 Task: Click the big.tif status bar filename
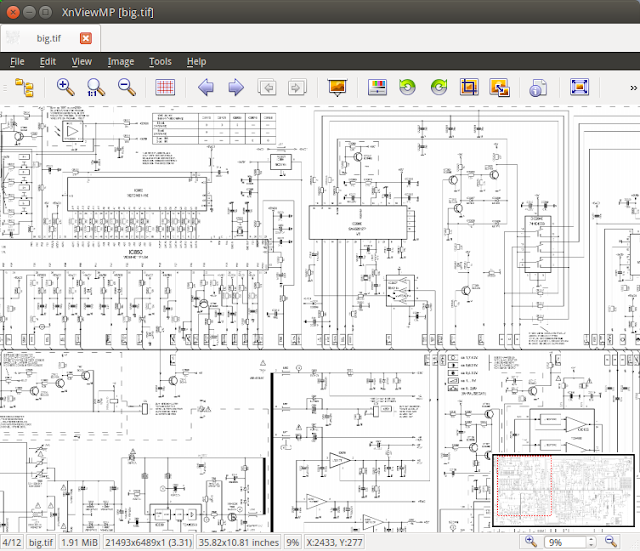(41, 542)
